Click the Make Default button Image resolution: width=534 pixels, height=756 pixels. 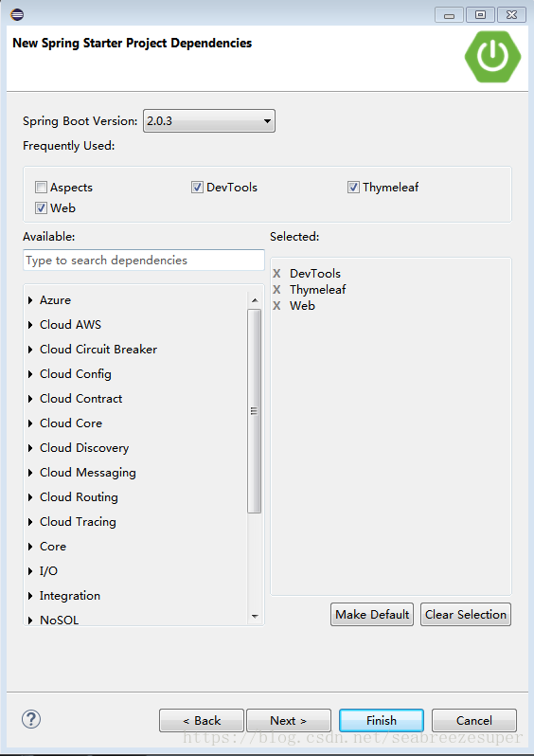click(x=372, y=614)
